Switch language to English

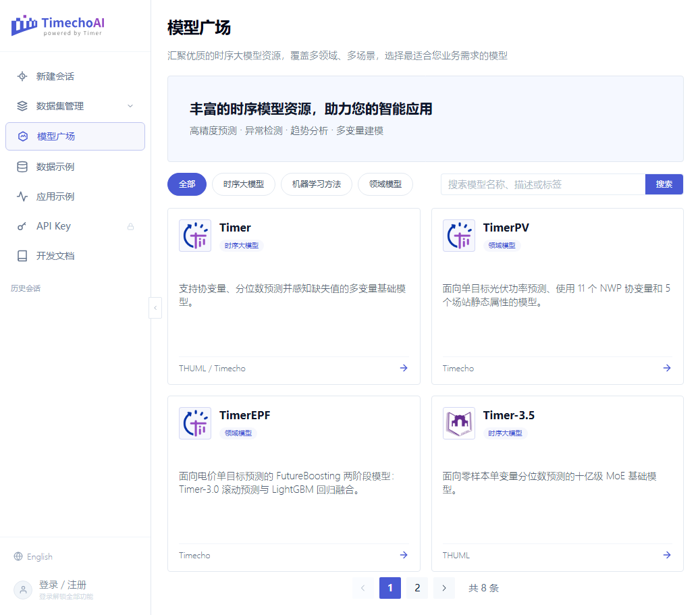tap(40, 556)
